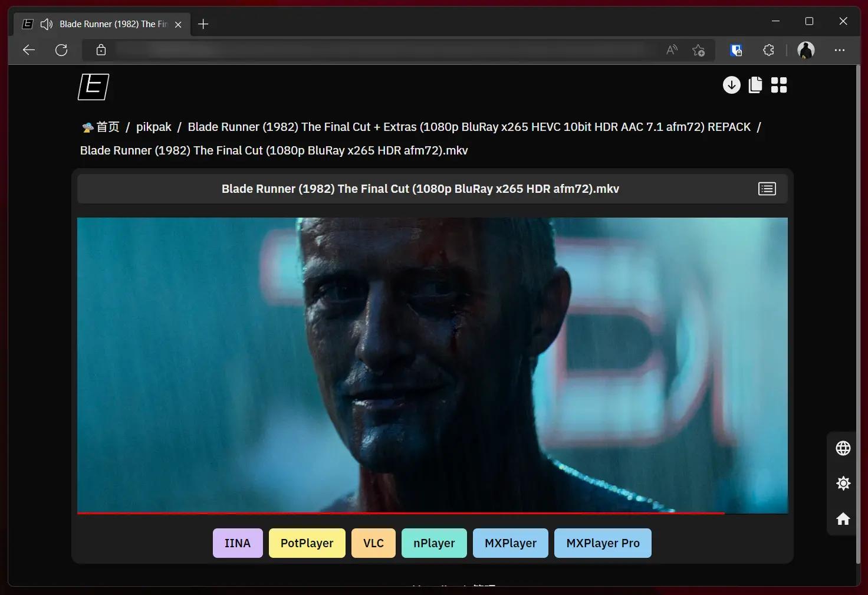View site info lock icon
The width and height of the screenshot is (868, 595).
tap(101, 50)
